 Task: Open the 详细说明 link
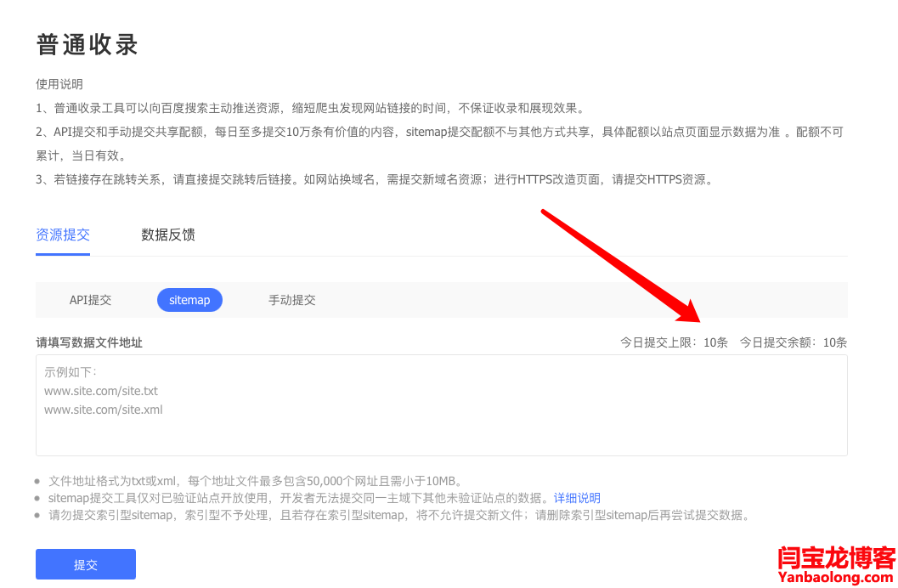577,498
